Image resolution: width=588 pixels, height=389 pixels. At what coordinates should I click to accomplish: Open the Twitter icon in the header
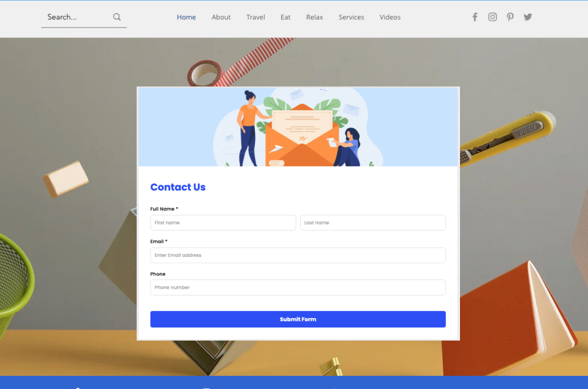point(528,17)
